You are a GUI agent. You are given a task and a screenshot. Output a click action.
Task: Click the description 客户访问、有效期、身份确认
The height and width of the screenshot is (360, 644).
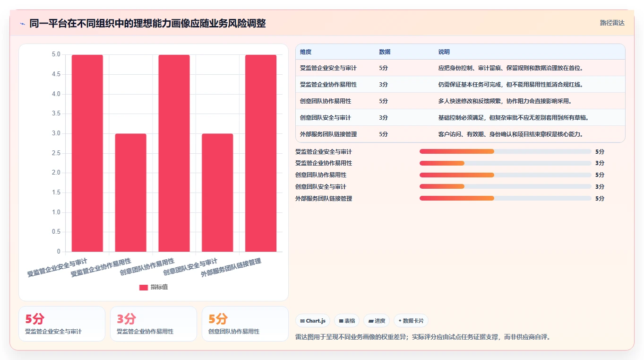tap(511, 134)
